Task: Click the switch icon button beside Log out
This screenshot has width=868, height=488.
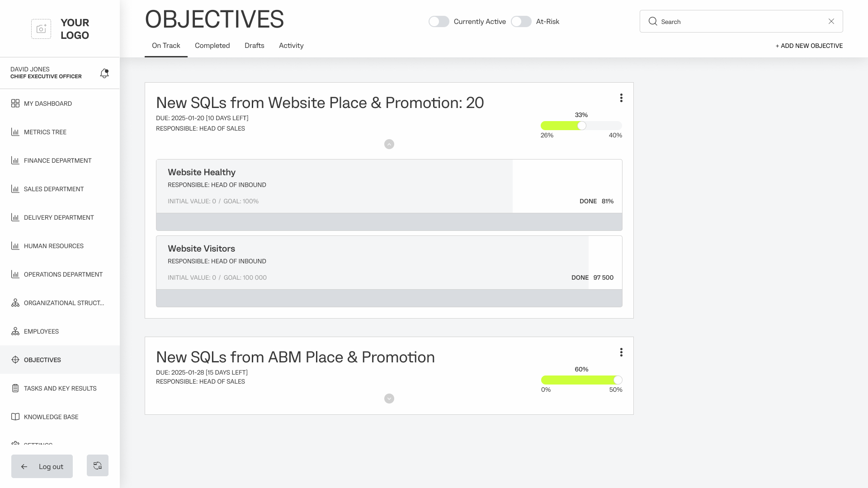Action: (98, 465)
